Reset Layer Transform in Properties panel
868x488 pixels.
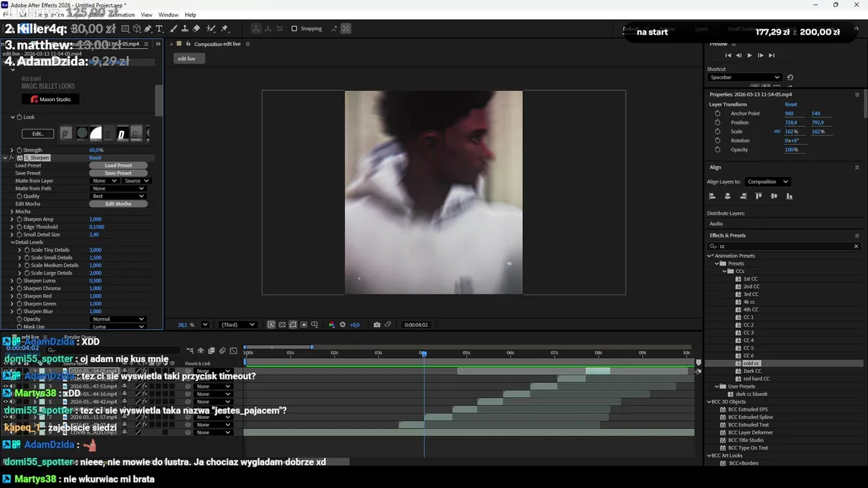click(791, 104)
